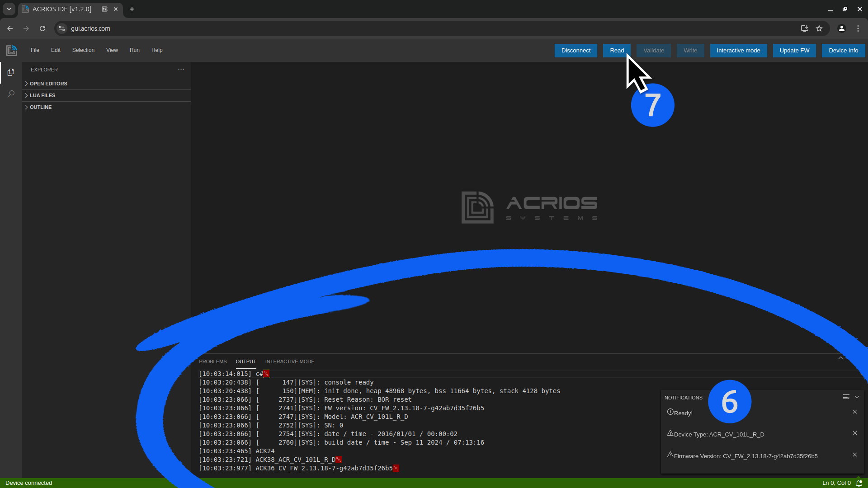The image size is (868, 488).
Task: Click the Update FW button
Action: [794, 51]
